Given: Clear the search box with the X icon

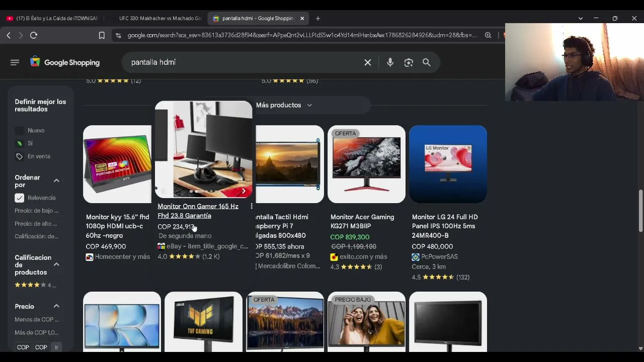Looking at the screenshot, I should coord(368,62).
